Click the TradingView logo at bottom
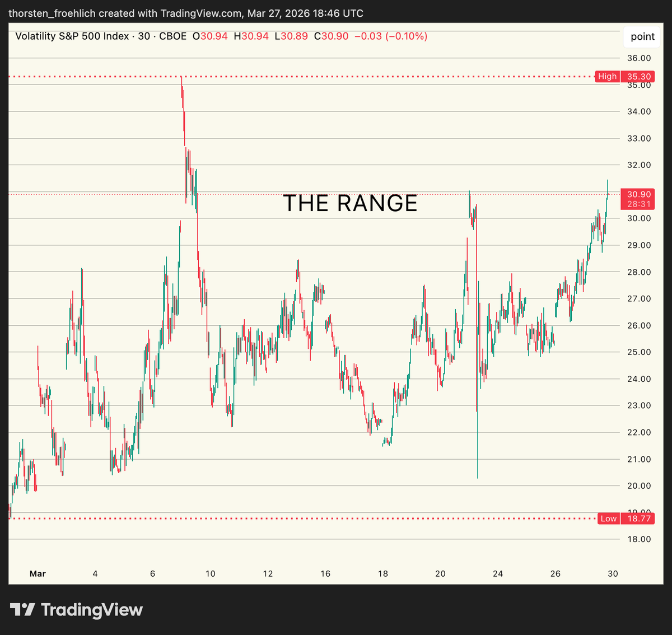 click(x=77, y=610)
